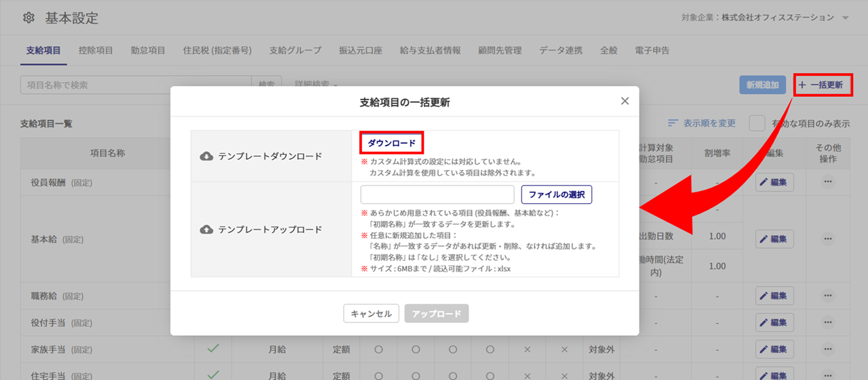Click the 項目名称で検索 search field
Viewport: 868px width, 380px height.
[x=136, y=85]
